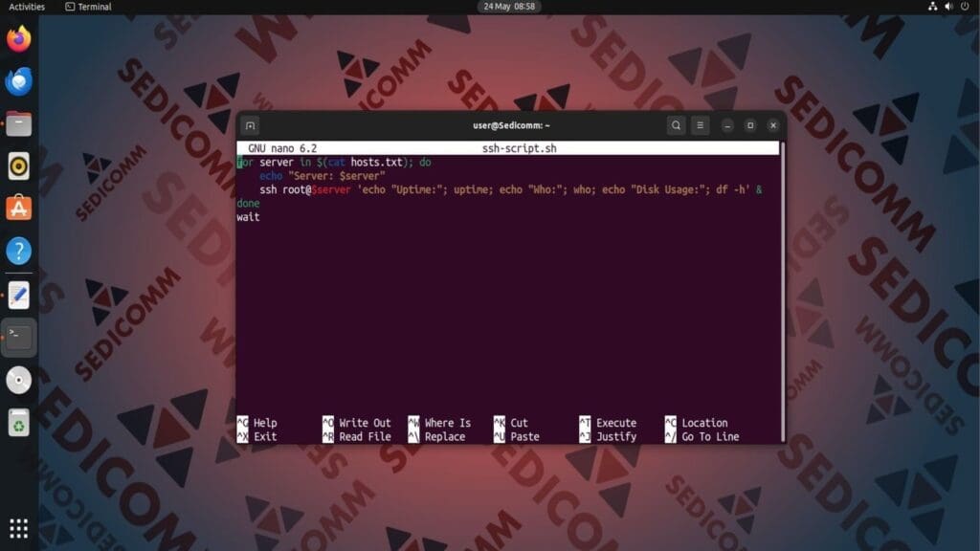Launch Firefox from the dock
The width and height of the screenshot is (980, 551).
pyautogui.click(x=18, y=40)
